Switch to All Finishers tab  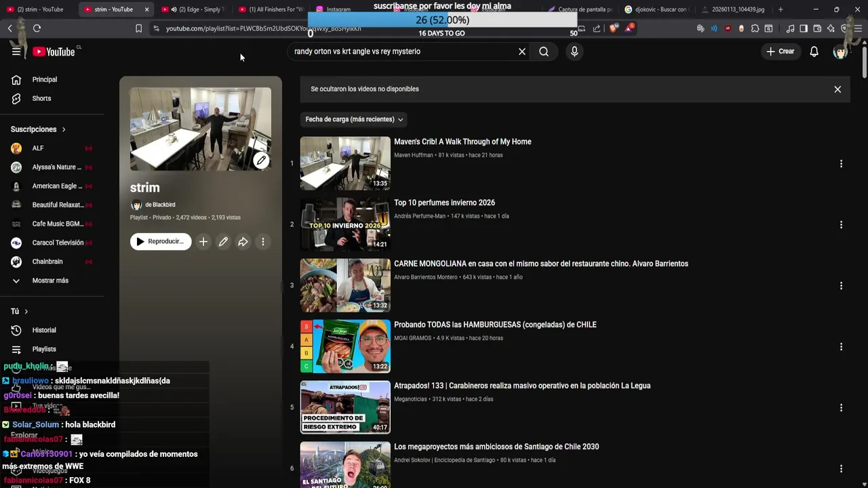click(271, 9)
